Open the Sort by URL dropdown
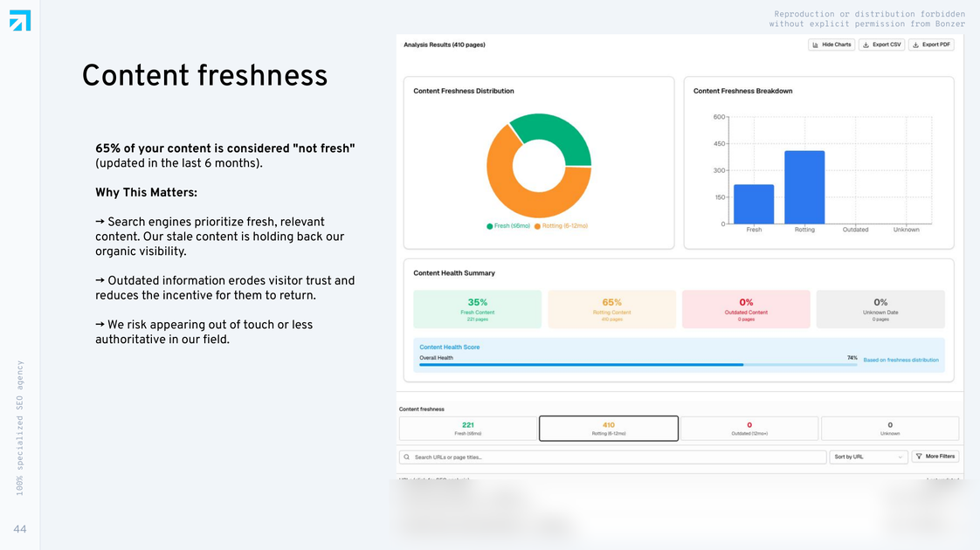Image resolution: width=980 pixels, height=550 pixels. click(x=868, y=457)
